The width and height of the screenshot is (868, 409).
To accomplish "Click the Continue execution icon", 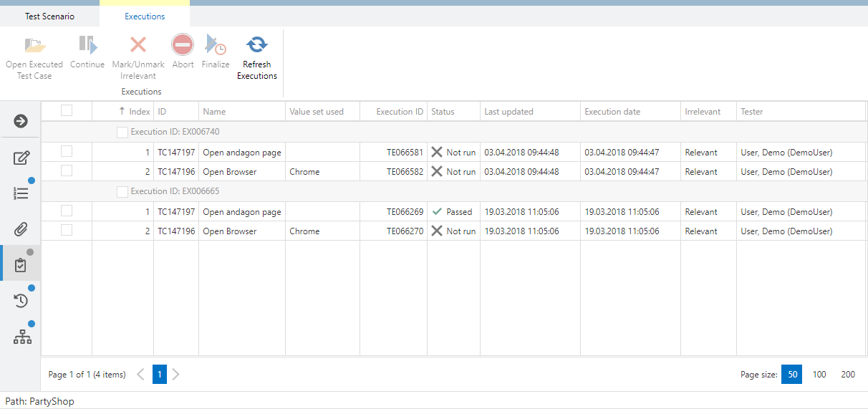I will [87, 46].
